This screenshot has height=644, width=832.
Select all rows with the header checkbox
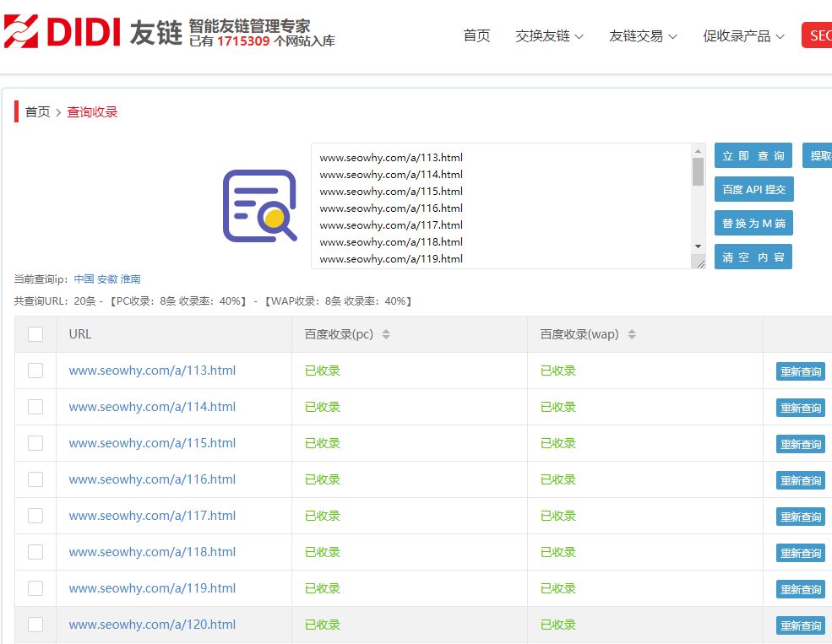[x=35, y=334]
